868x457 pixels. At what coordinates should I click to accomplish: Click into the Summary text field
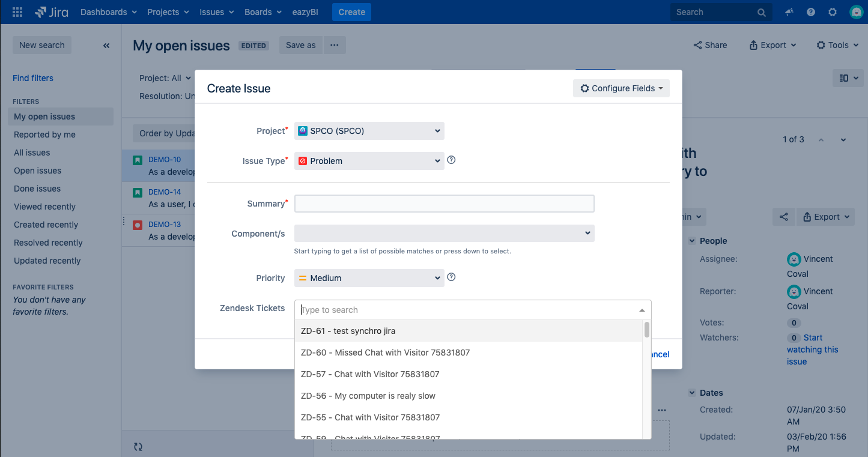444,204
